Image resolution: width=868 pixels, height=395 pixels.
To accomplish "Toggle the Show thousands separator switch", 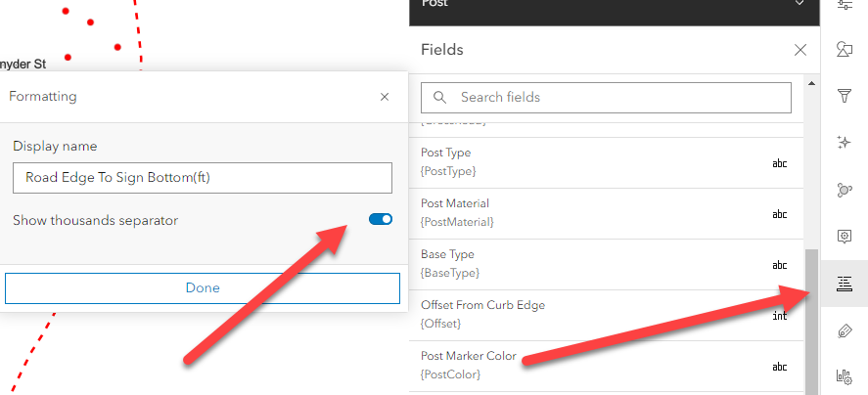I will point(381,220).
